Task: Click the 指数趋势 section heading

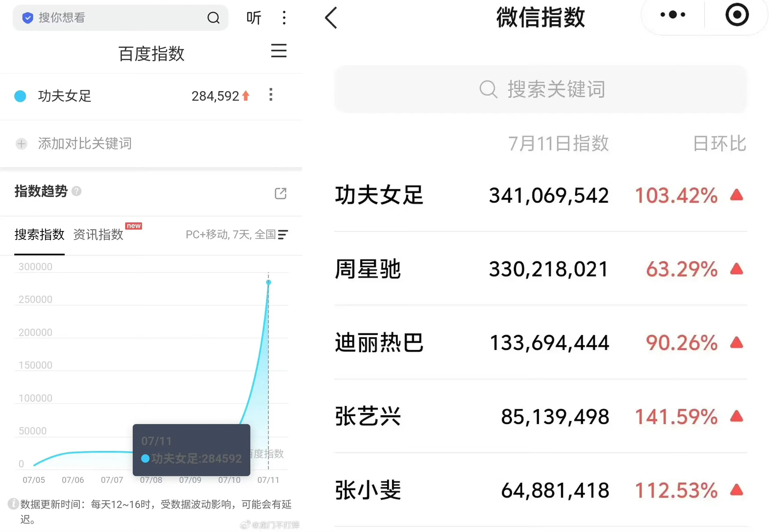Action: click(x=41, y=191)
